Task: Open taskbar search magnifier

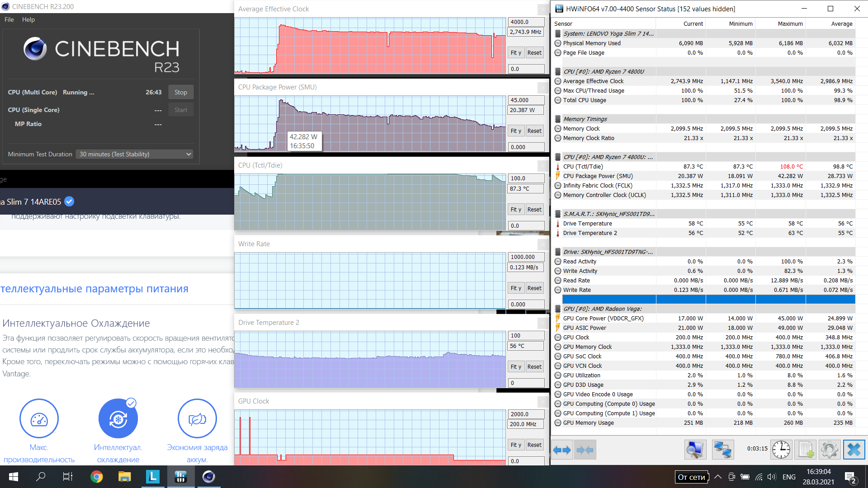Action: click(x=41, y=477)
